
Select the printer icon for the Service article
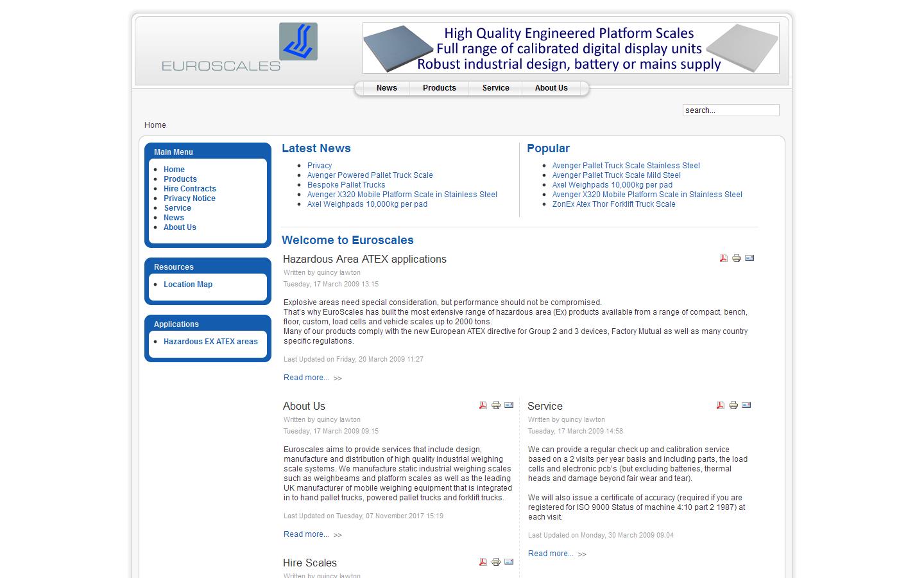pos(733,405)
